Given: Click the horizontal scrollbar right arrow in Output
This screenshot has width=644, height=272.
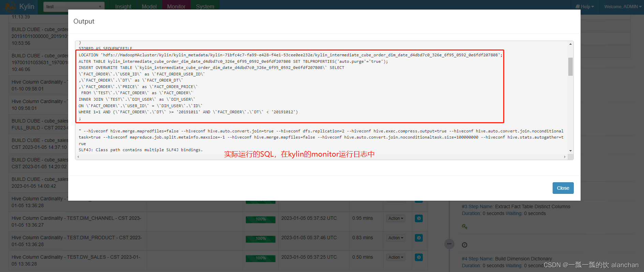Looking at the screenshot, I should [565, 157].
